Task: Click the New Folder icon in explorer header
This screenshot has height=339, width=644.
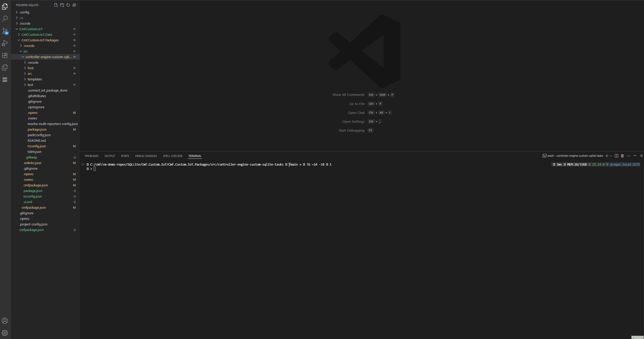Action: 62,5
